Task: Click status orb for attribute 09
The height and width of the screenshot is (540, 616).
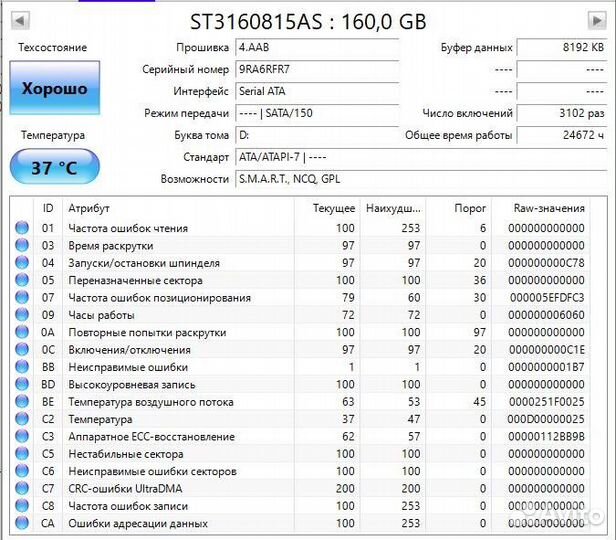Action: click(x=22, y=315)
